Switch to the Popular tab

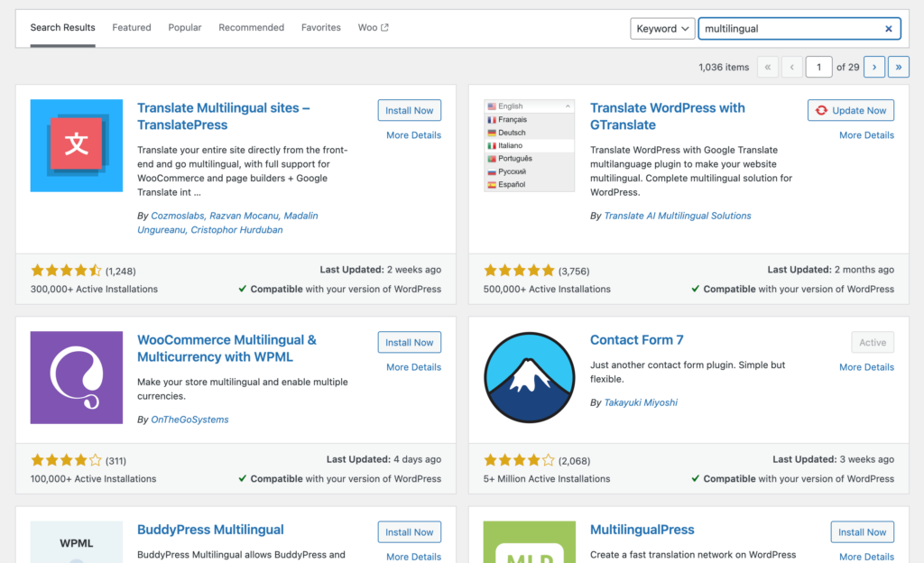(x=184, y=28)
